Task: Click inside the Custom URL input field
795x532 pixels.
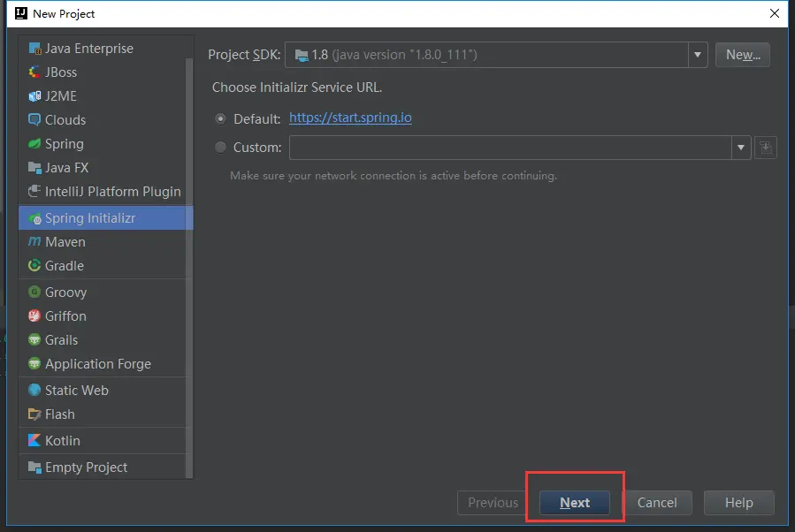Action: coord(510,148)
